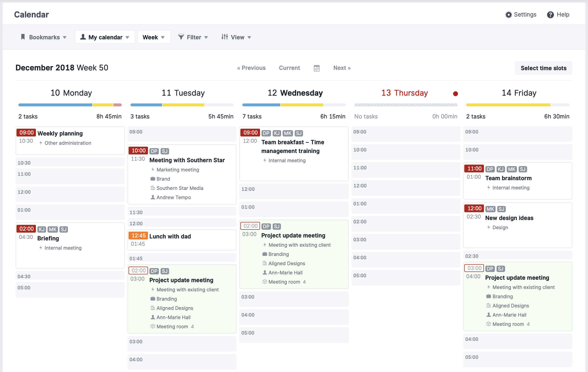
Task: Select the Next week navigation
Action: [342, 68]
